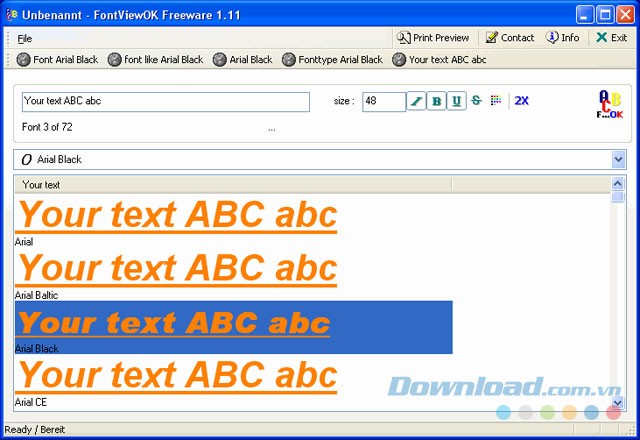Toggle italic formatting button

(x=416, y=101)
